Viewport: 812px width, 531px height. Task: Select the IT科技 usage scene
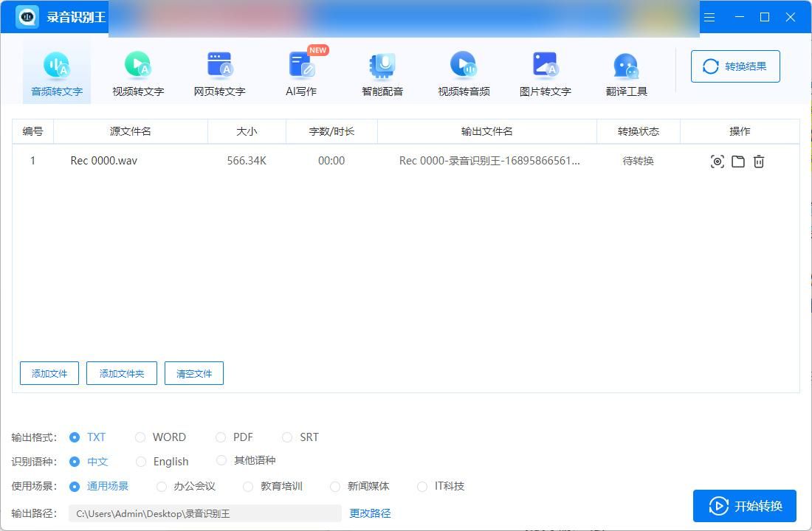tap(422, 487)
